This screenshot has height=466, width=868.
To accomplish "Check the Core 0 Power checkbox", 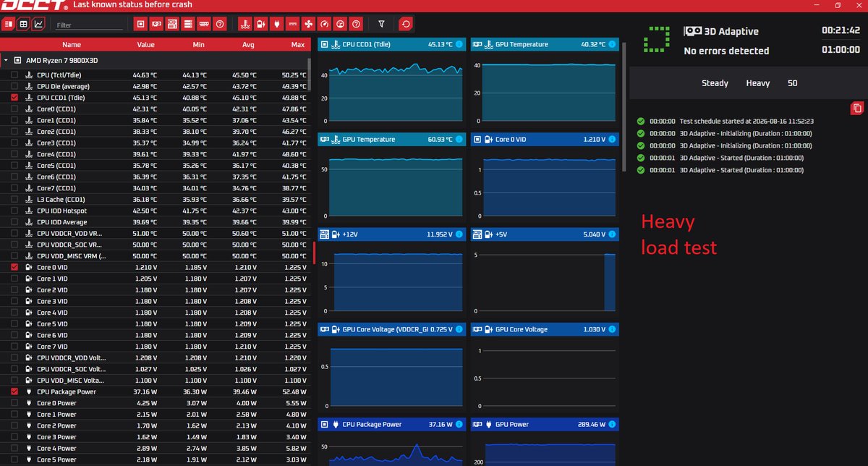I will coord(14,403).
